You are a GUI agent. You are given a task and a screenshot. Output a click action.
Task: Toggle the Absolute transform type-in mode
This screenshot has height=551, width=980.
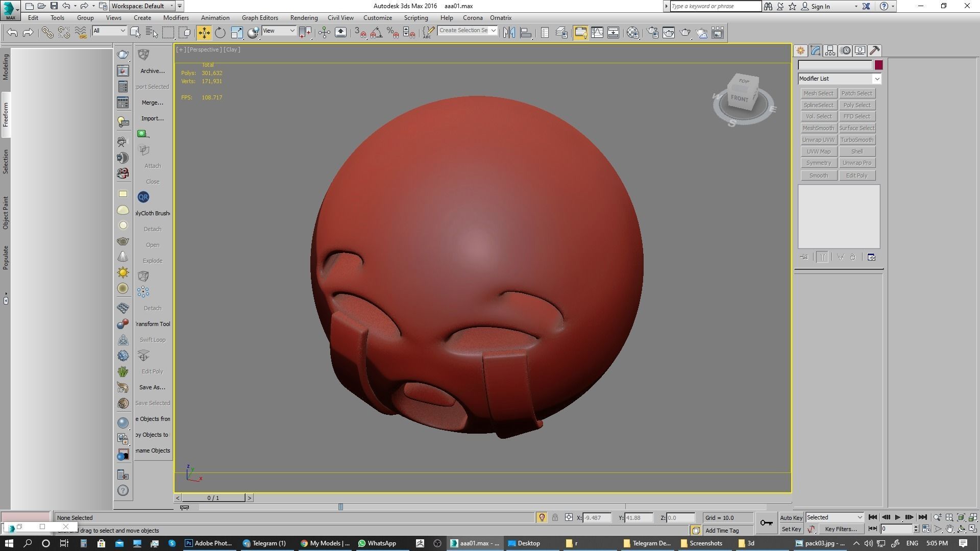point(569,517)
